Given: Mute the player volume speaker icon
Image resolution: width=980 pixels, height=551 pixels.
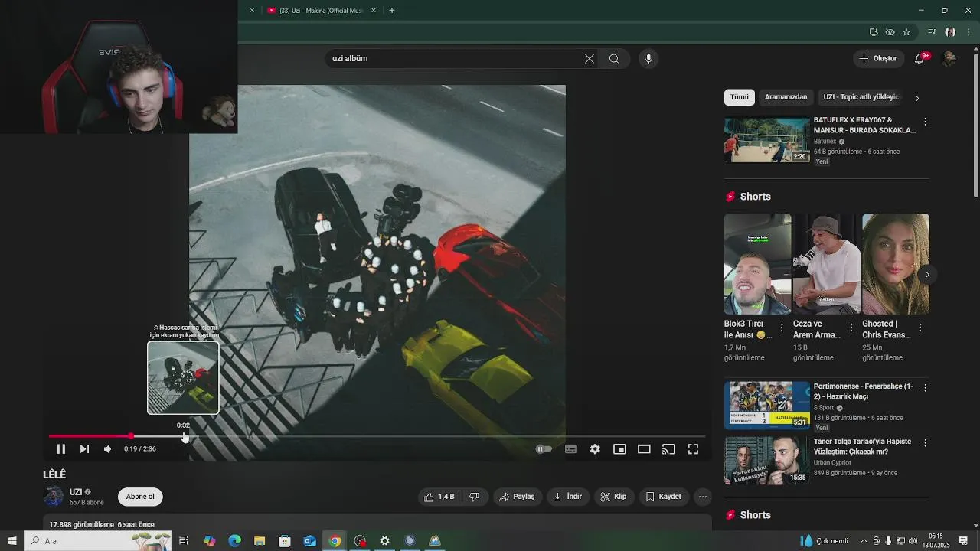Looking at the screenshot, I should (107, 449).
